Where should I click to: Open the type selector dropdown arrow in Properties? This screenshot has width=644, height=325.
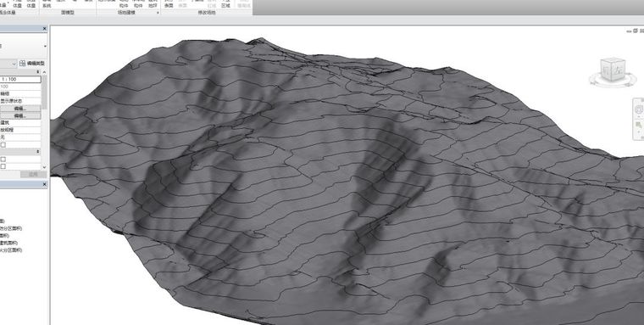pyautogui.click(x=45, y=46)
